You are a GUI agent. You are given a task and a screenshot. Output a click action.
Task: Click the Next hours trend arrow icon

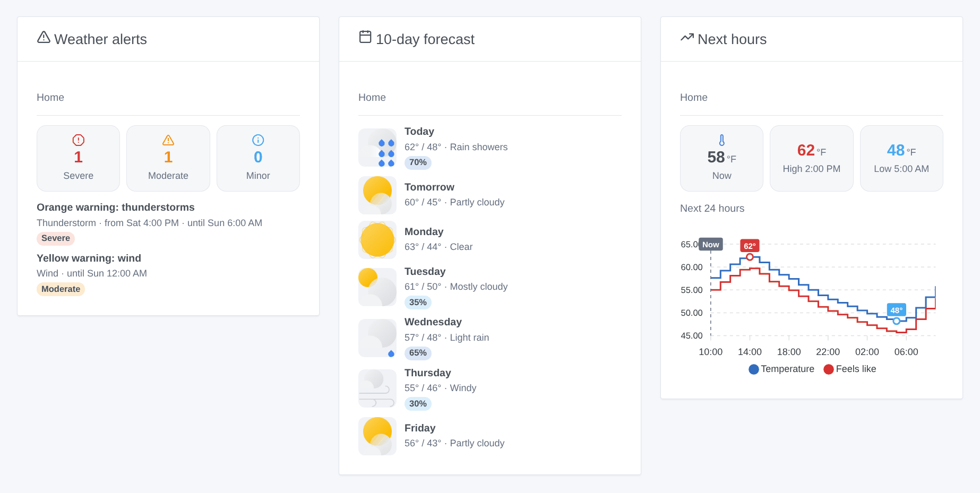[687, 37]
